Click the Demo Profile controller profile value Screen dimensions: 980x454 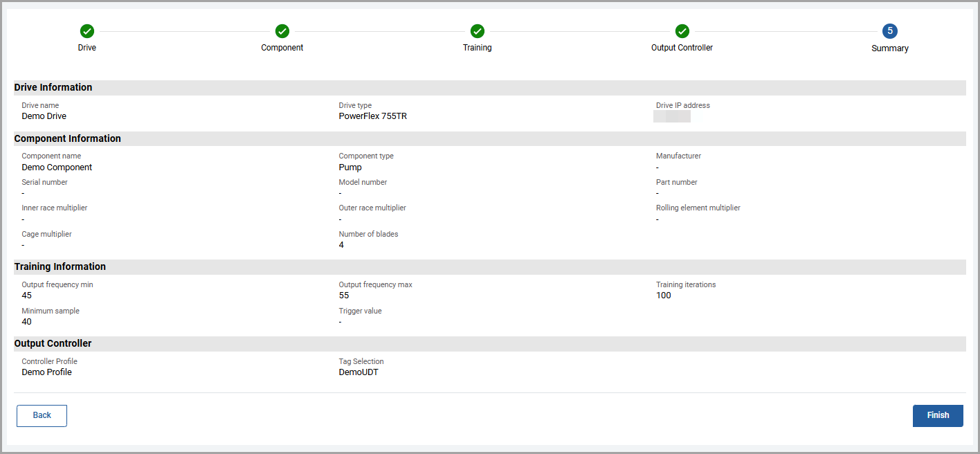pos(46,372)
